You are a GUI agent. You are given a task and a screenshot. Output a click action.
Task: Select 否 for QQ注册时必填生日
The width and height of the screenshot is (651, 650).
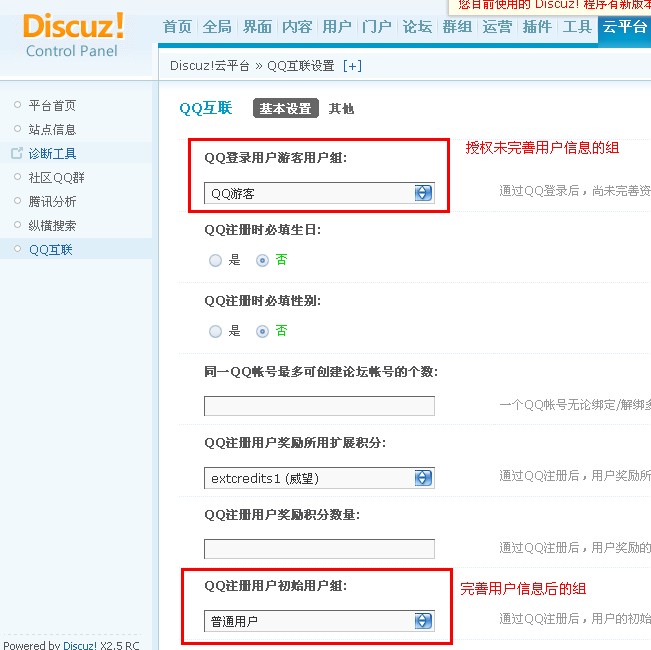[x=262, y=260]
